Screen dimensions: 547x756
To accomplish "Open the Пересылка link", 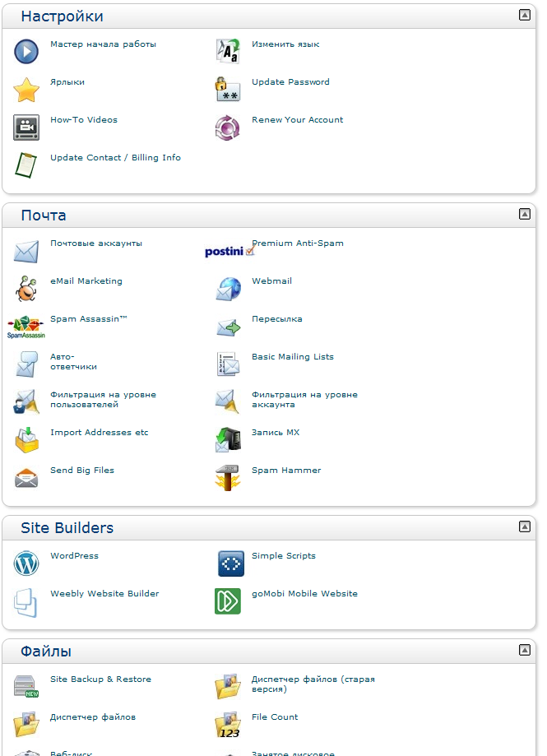I will tap(277, 319).
